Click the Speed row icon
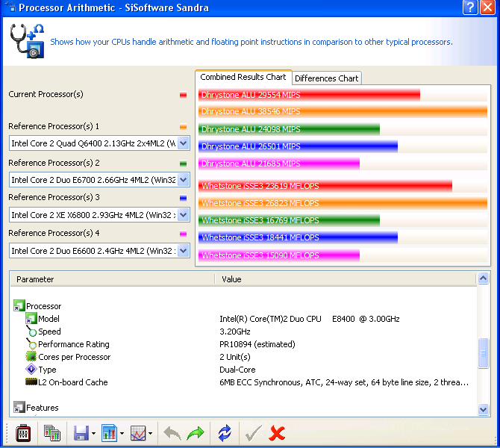The width and height of the screenshot is (500, 448). 31,332
